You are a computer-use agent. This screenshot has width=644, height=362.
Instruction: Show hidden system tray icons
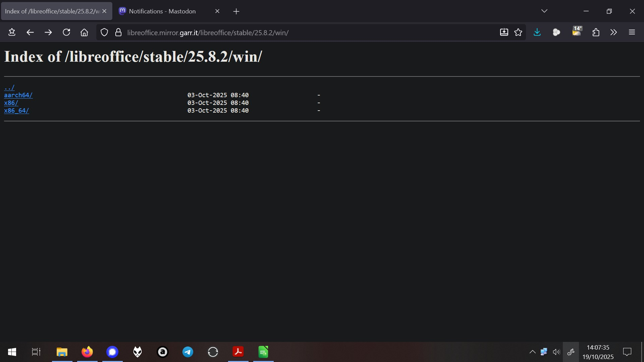click(x=532, y=352)
